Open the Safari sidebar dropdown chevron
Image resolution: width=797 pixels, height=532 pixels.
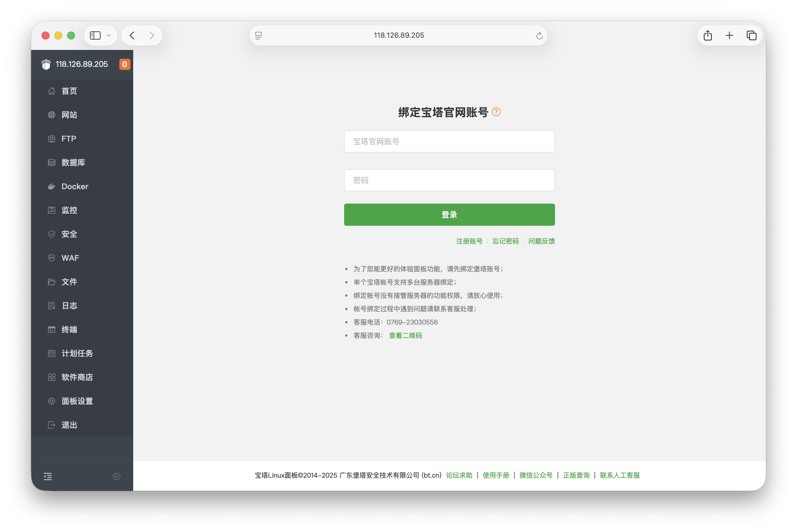tap(109, 35)
